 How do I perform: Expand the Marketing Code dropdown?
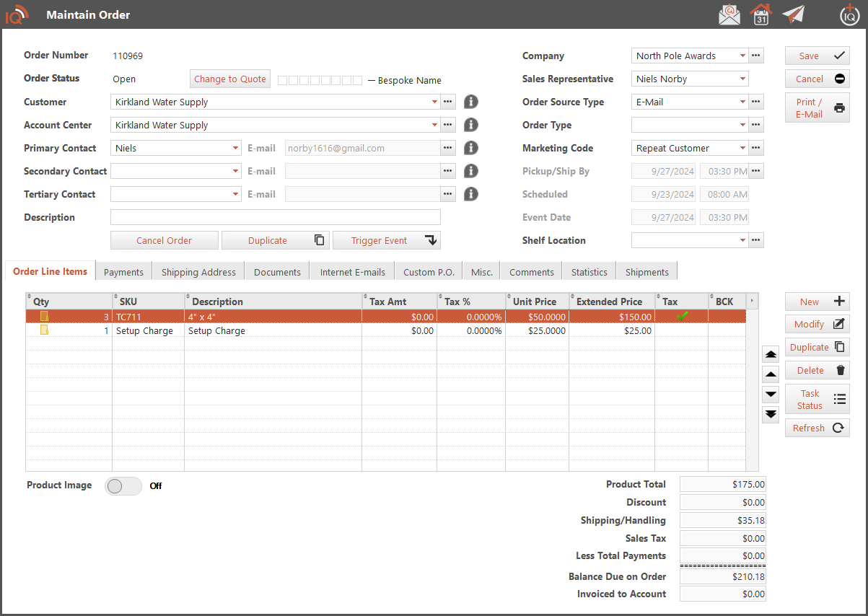click(742, 149)
